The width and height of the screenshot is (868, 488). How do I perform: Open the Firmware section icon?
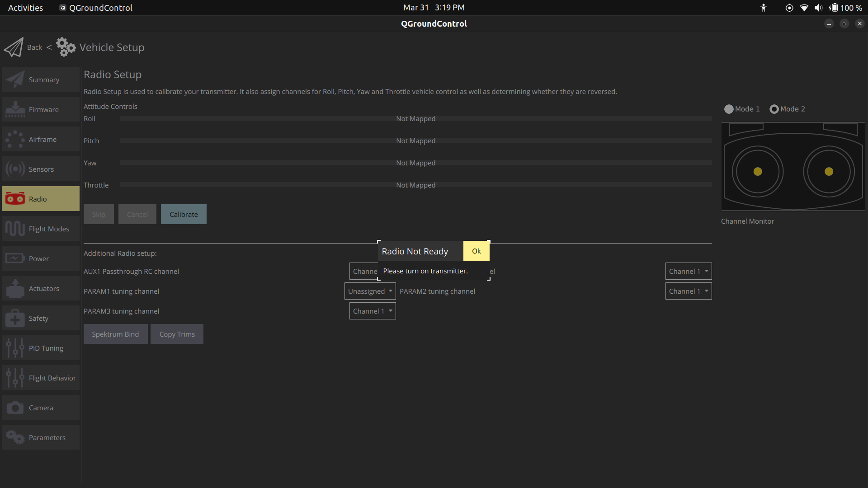click(x=15, y=110)
